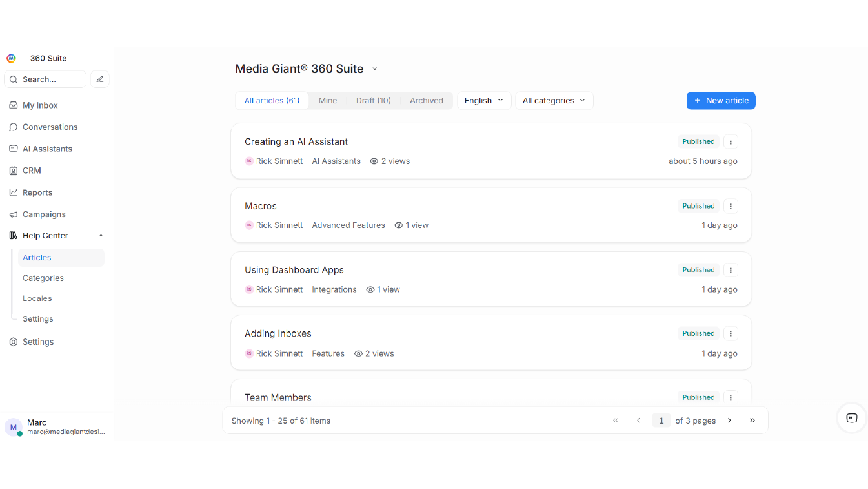Click the New article button
Viewport: 868px width, 489px height.
pos(720,101)
